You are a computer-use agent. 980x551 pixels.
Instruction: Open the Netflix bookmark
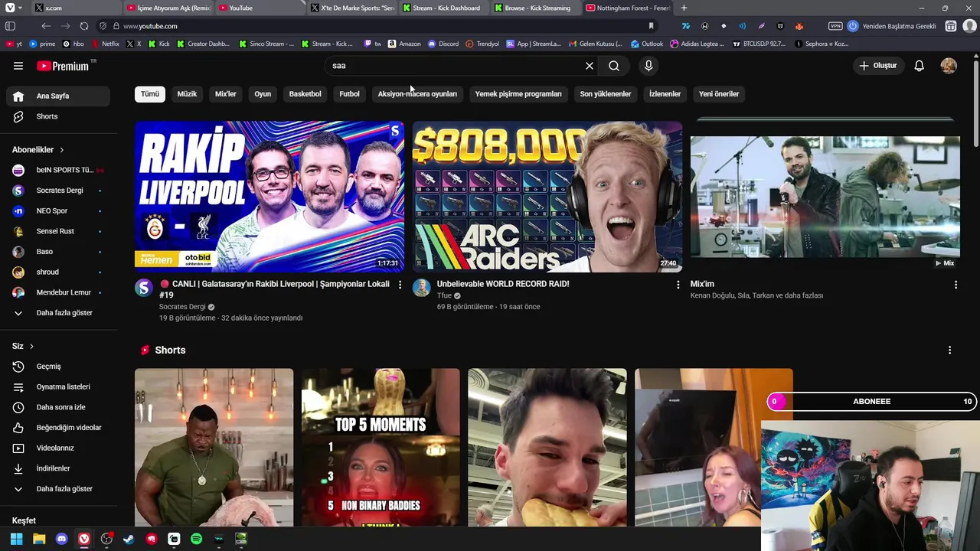[106, 44]
